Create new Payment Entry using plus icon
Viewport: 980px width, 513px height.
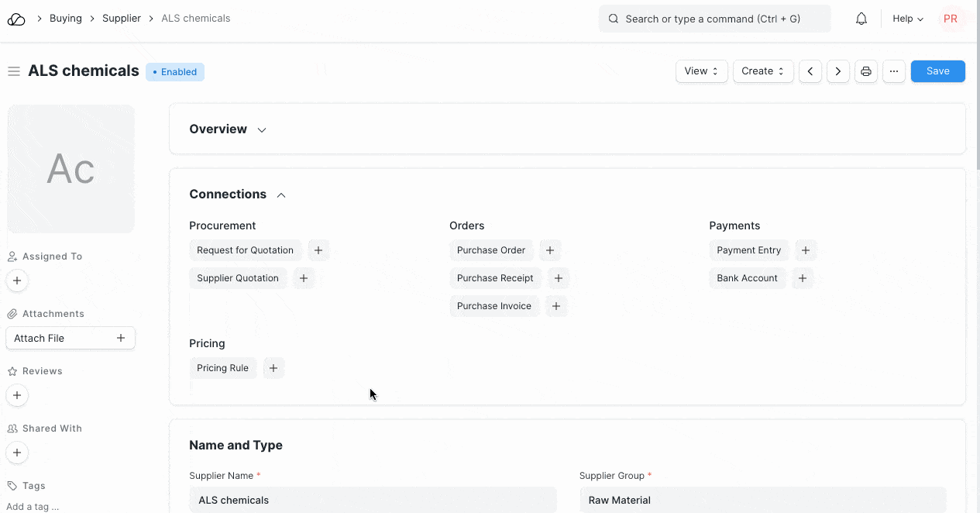(x=805, y=250)
